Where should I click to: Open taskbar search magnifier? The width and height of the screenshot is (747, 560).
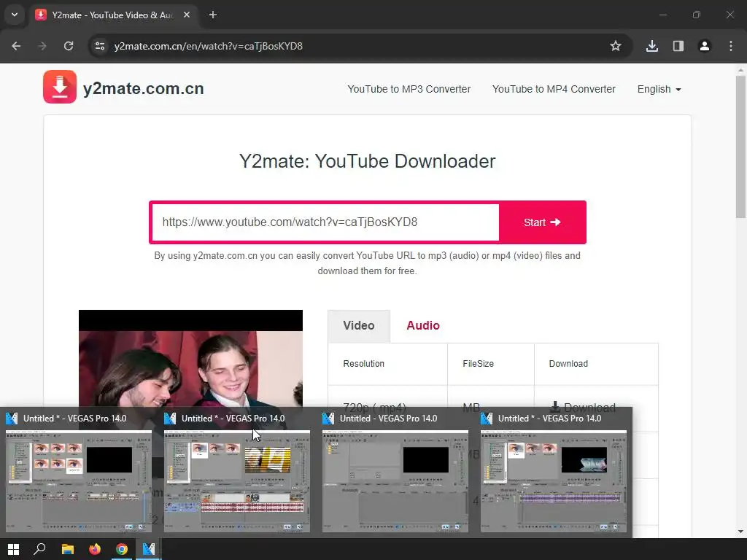39,549
